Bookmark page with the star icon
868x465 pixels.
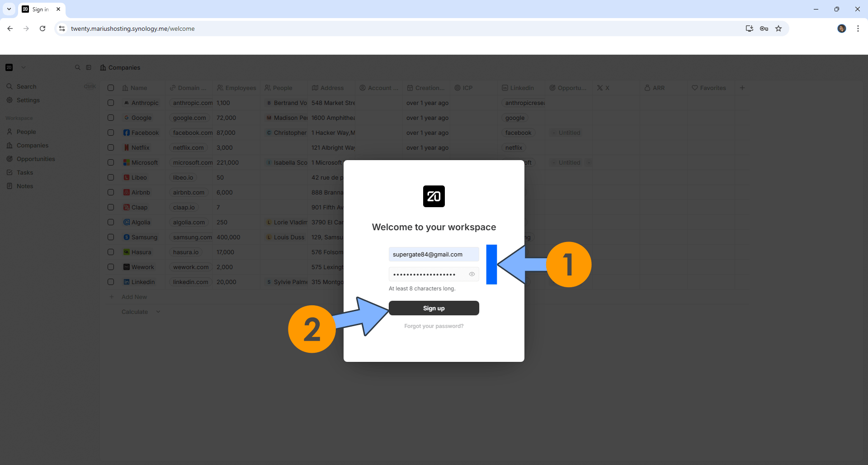pyautogui.click(x=778, y=28)
